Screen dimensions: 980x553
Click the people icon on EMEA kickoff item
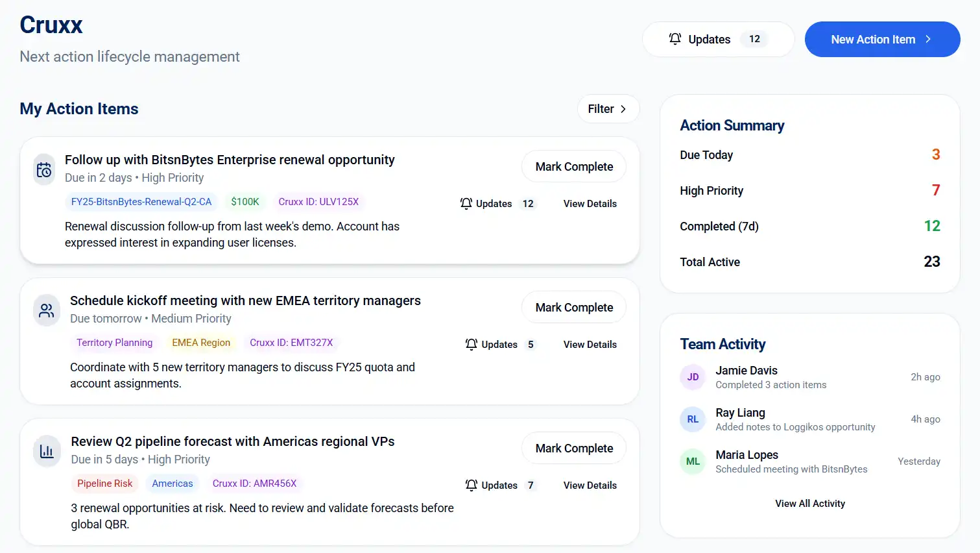[47, 311]
